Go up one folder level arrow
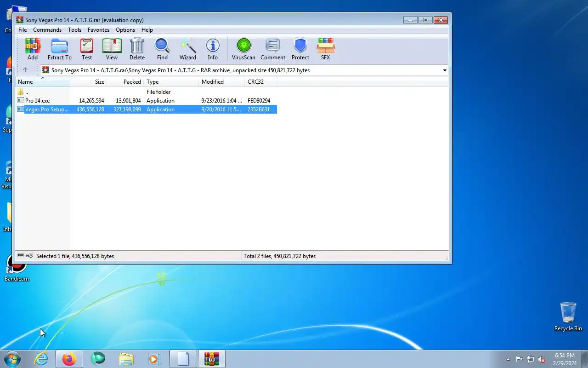The image size is (588, 368). pyautogui.click(x=25, y=70)
